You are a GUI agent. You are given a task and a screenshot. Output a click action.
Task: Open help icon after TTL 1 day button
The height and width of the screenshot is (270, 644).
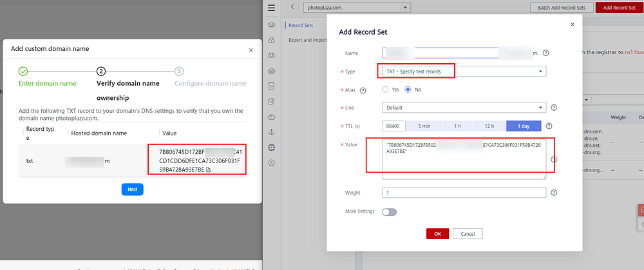[549, 126]
